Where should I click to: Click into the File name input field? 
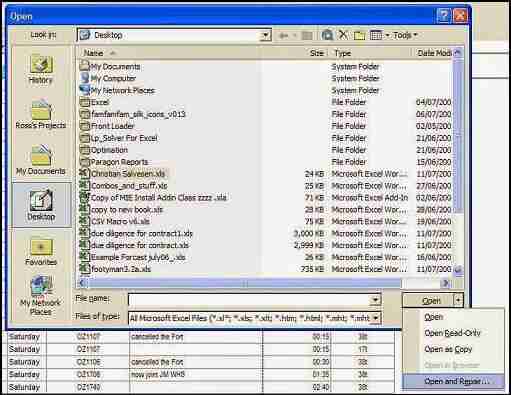(254, 300)
